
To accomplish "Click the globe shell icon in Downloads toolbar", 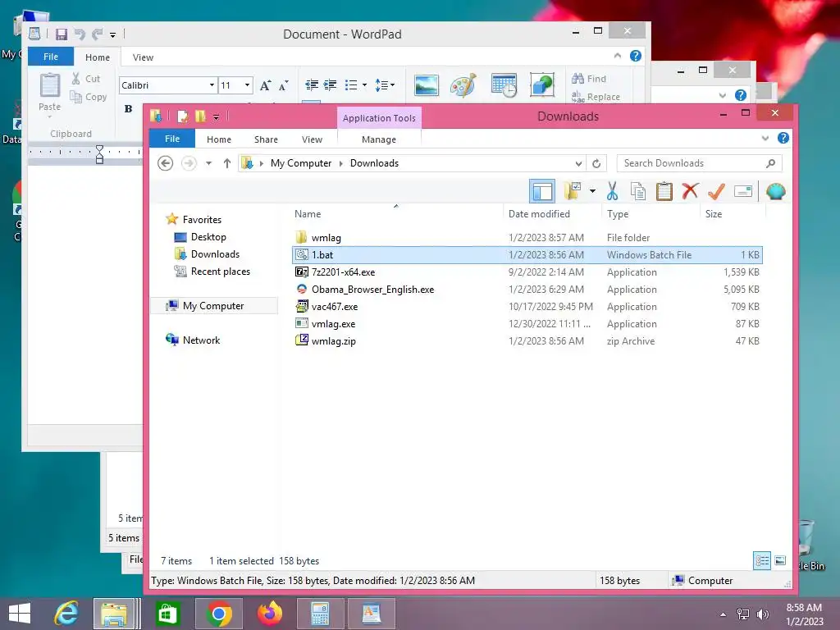I will [x=775, y=191].
